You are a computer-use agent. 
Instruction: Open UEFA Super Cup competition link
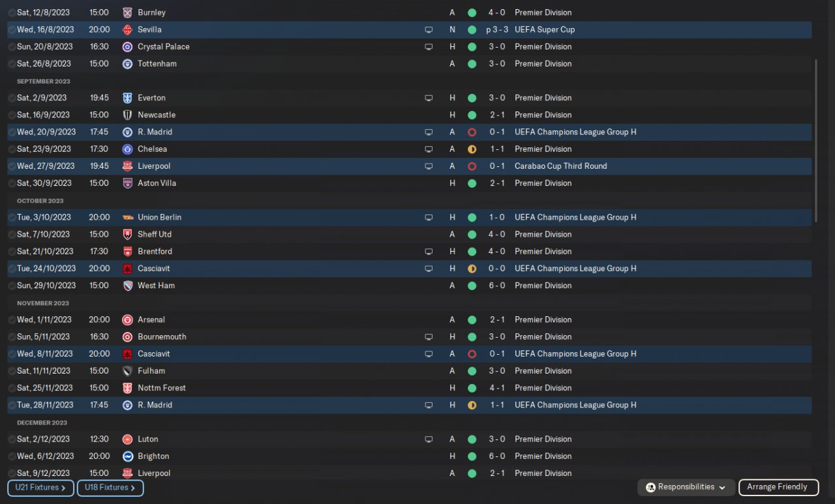point(545,29)
